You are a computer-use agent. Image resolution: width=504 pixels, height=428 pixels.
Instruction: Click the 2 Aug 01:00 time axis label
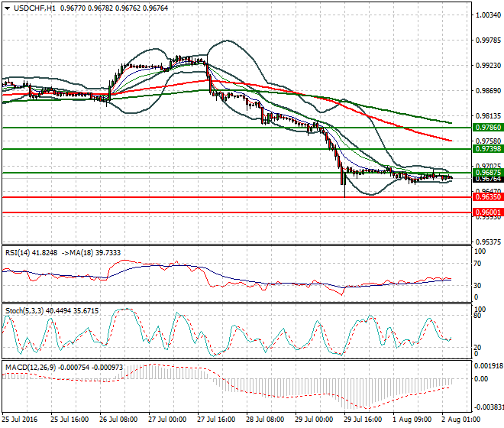click(461, 420)
